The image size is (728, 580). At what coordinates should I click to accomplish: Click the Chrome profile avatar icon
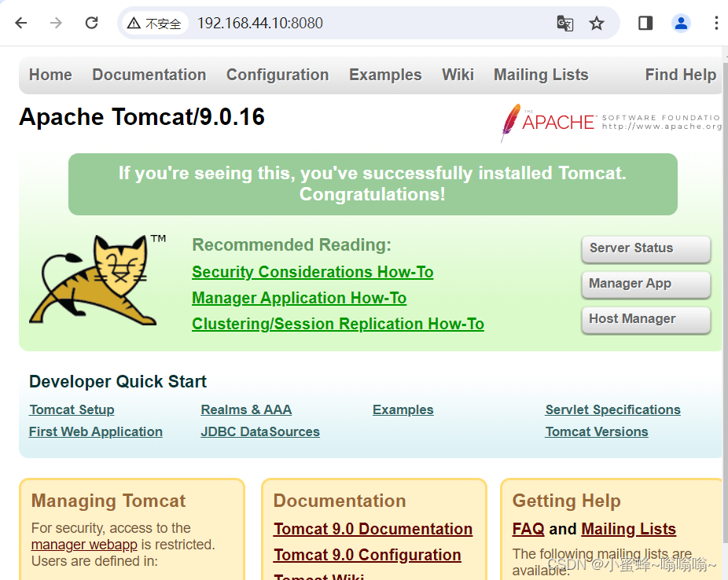click(x=681, y=23)
